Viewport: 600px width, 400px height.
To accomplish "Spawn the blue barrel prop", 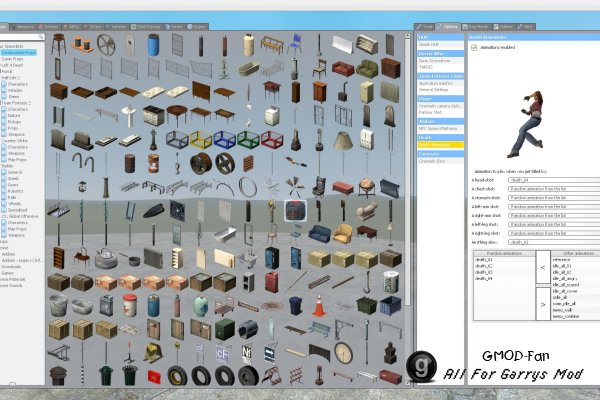I will click(153, 44).
